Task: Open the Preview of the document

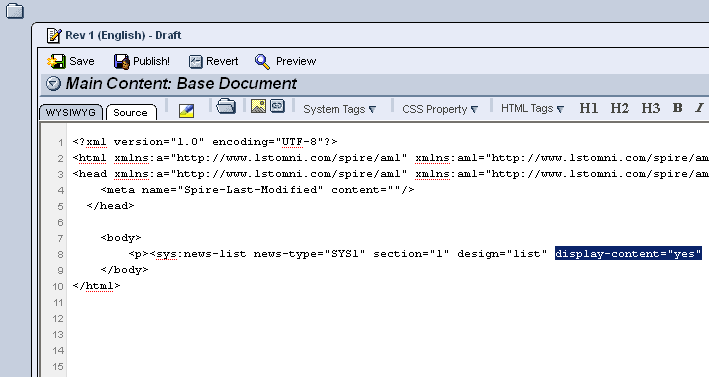Action: [x=285, y=61]
